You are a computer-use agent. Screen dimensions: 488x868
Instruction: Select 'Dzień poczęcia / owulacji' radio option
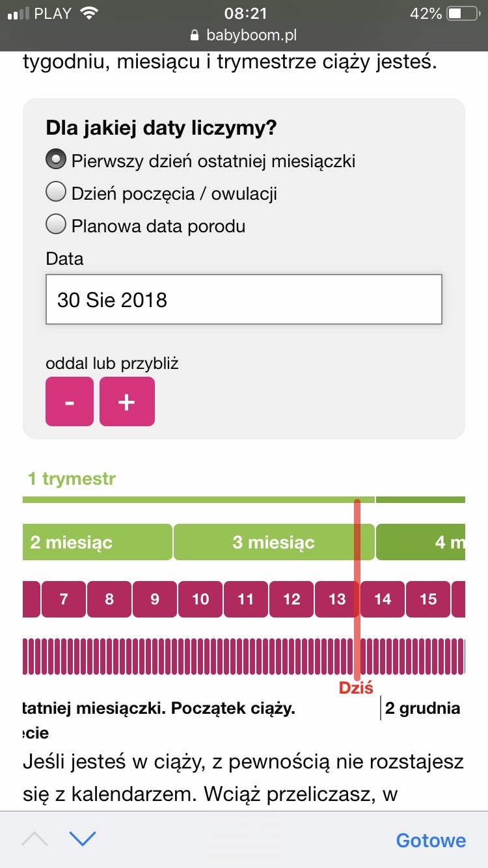[57, 193]
